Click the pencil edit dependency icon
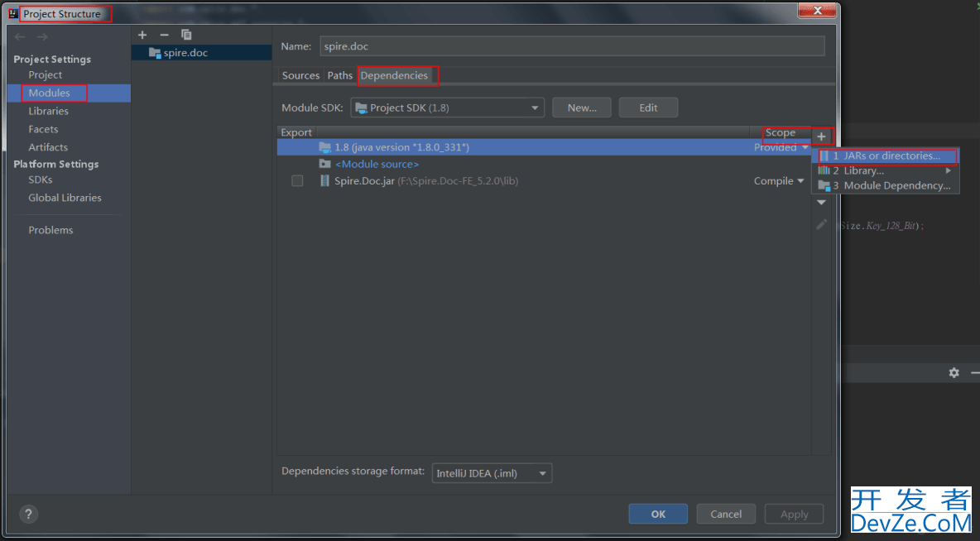 (821, 224)
